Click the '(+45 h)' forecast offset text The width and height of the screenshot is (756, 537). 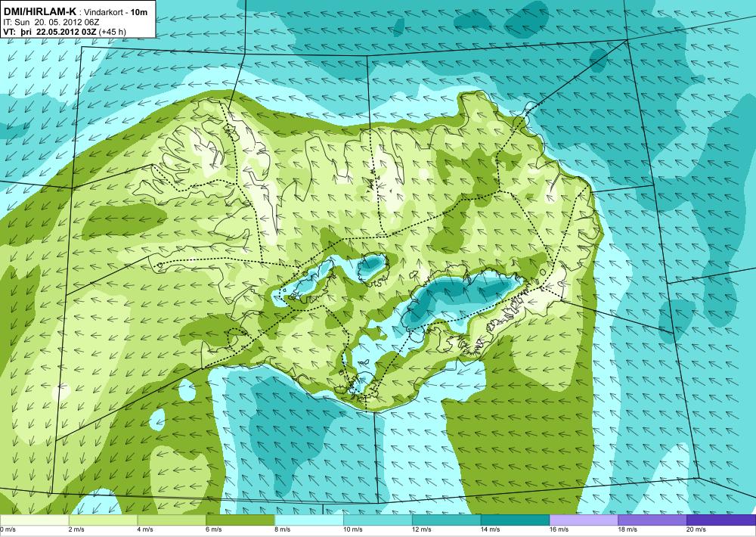pos(113,32)
